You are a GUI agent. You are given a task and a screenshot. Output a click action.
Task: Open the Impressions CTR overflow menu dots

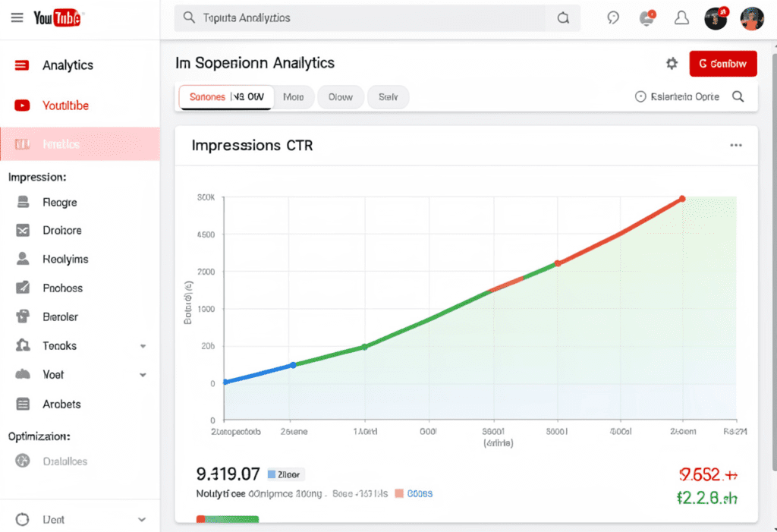pos(735,144)
